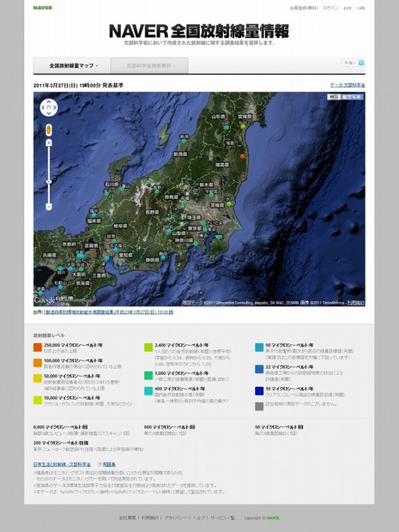Click the green Utsunomiya marker in Tochigi

click(x=211, y=195)
